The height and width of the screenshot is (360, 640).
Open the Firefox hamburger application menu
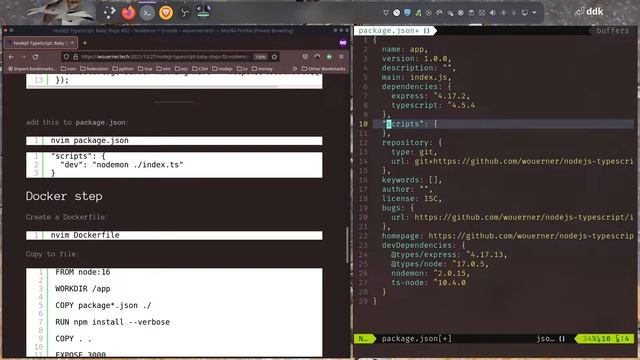(341, 57)
